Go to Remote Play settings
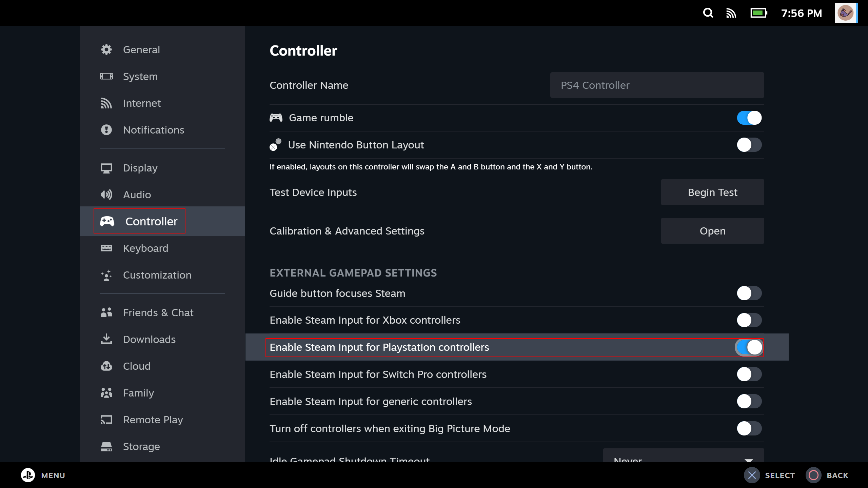This screenshot has width=868, height=488. (153, 420)
